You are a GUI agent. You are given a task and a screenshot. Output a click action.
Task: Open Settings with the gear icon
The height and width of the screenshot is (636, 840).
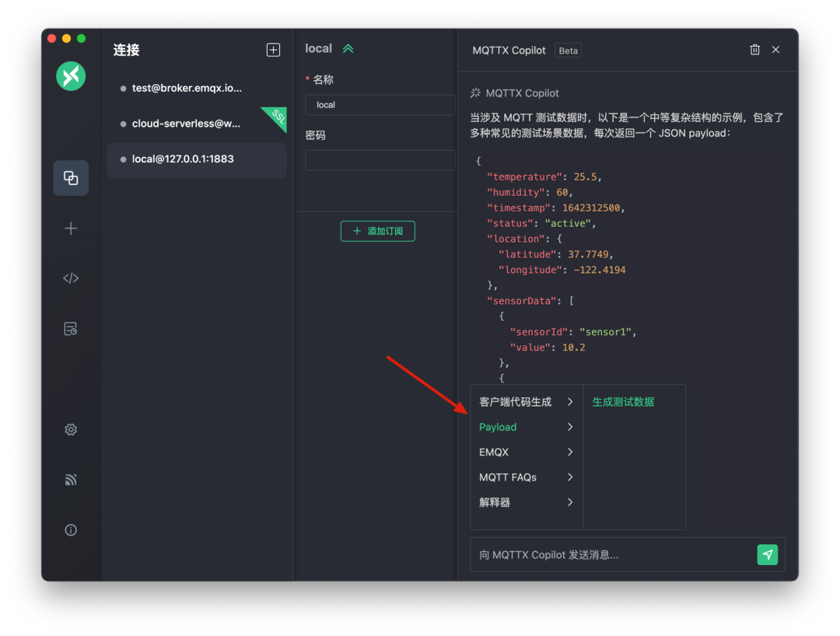click(x=71, y=429)
